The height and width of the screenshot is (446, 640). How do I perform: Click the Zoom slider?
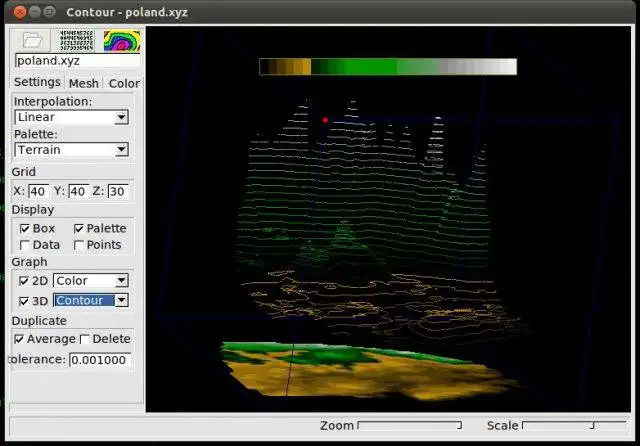[x=409, y=425]
